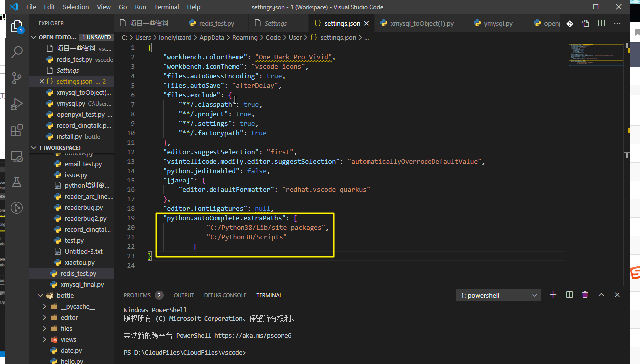Image resolution: width=640 pixels, height=364 pixels.
Task: Open the Test (beaker) view
Action: 17,182
